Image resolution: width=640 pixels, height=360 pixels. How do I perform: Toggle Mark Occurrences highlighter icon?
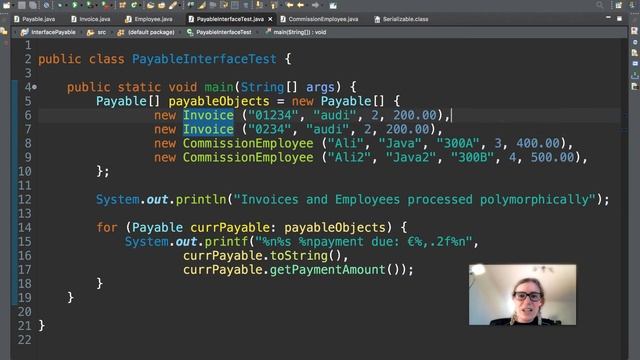(x=202, y=5)
